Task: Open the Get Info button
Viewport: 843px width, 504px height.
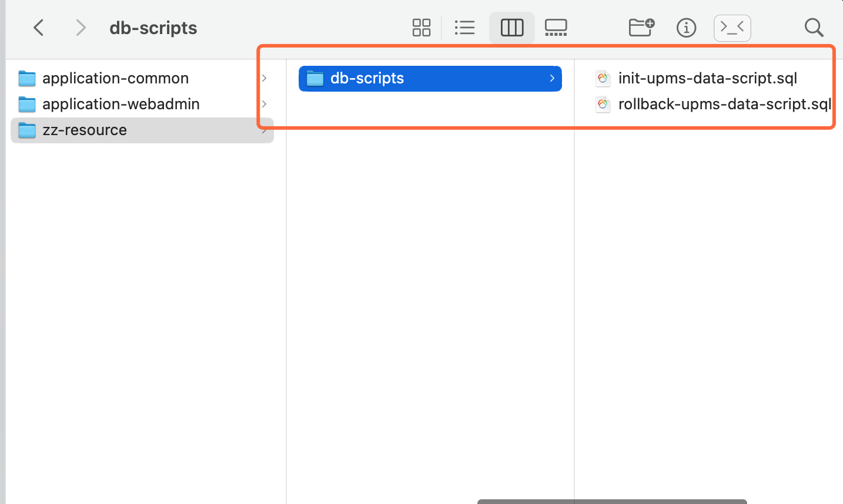Action: (x=686, y=28)
